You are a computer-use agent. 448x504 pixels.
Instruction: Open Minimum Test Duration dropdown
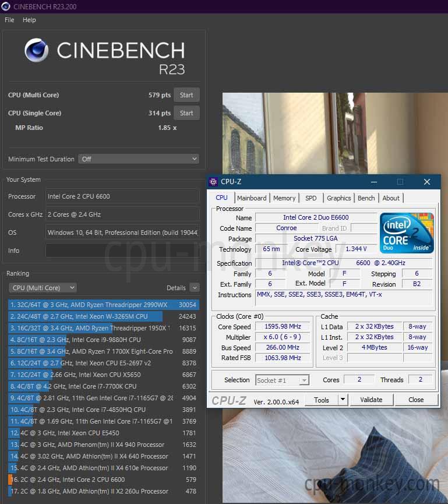pos(139,159)
